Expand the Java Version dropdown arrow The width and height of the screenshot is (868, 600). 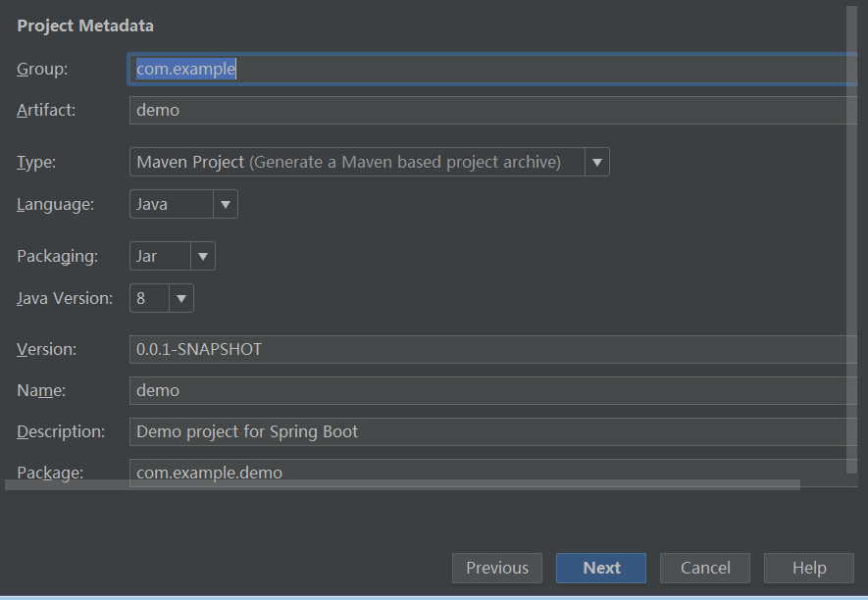click(x=181, y=298)
